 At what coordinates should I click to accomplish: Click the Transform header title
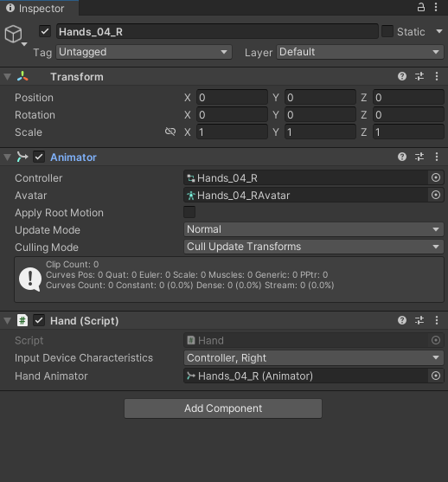click(x=77, y=76)
